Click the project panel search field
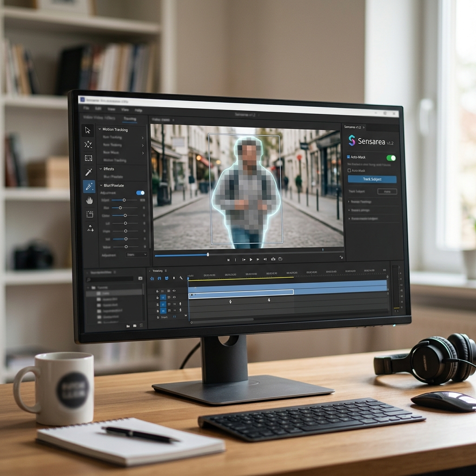 pyautogui.click(x=111, y=279)
